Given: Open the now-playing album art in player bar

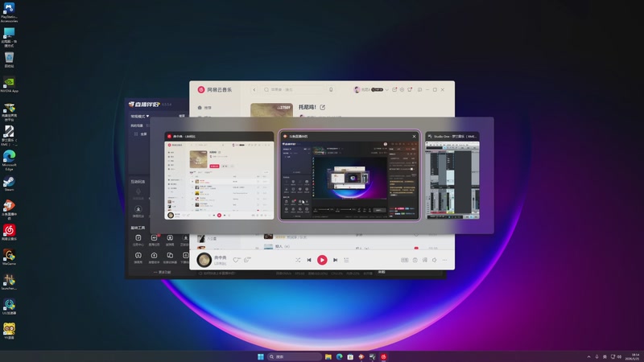Looking at the screenshot, I should (x=204, y=260).
